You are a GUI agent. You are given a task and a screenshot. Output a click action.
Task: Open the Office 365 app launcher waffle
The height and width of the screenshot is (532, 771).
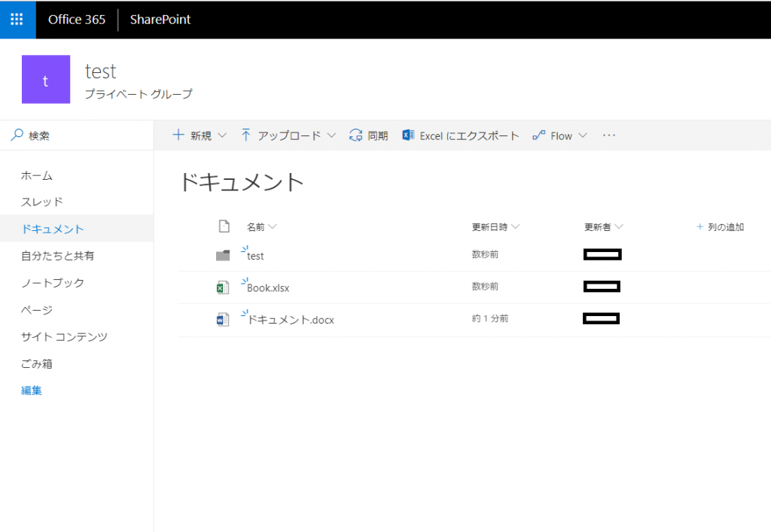(x=17, y=19)
